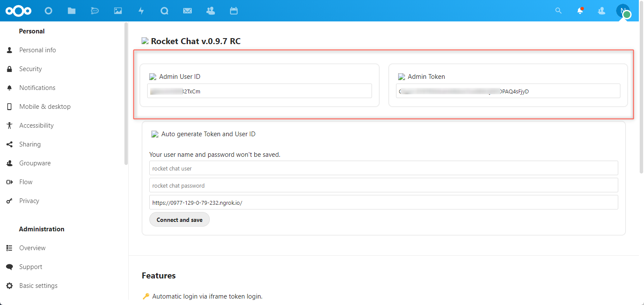
Task: Show notifications via the bell icon
Action: pos(580,11)
